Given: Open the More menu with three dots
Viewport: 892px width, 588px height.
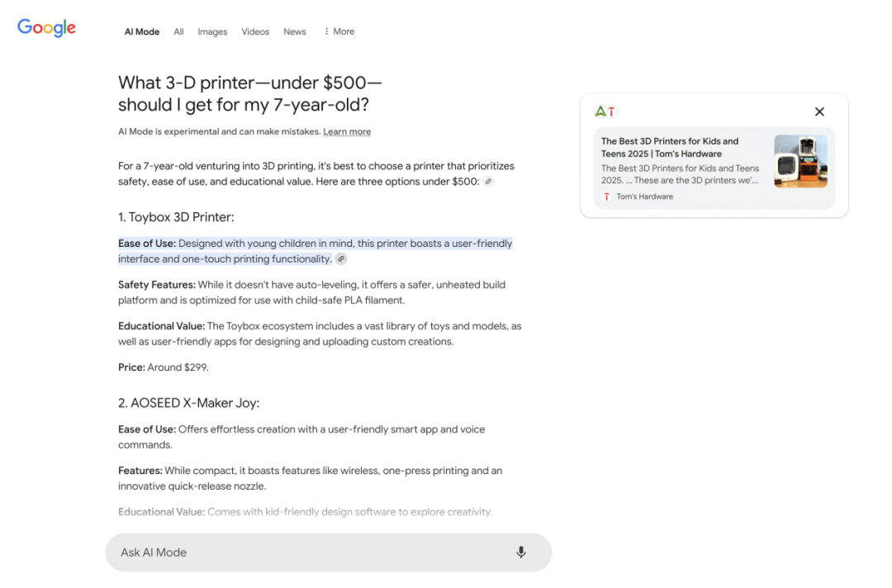Looking at the screenshot, I should coord(339,31).
